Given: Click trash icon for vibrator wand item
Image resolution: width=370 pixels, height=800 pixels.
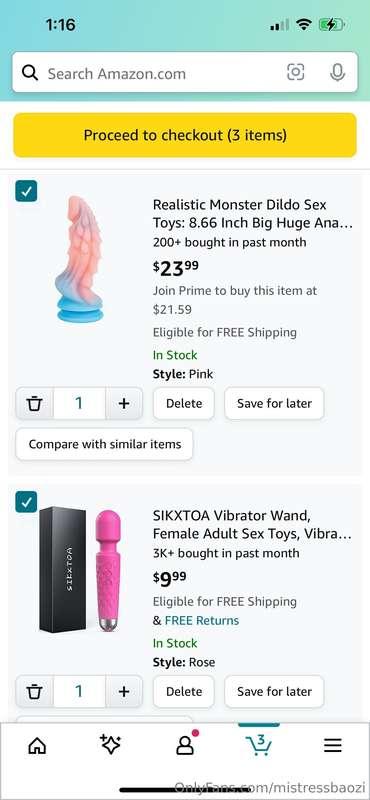Looking at the screenshot, I should coord(34,691).
